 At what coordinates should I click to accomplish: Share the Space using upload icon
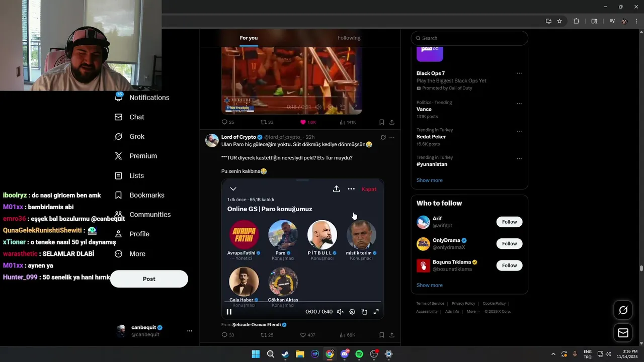336,189
